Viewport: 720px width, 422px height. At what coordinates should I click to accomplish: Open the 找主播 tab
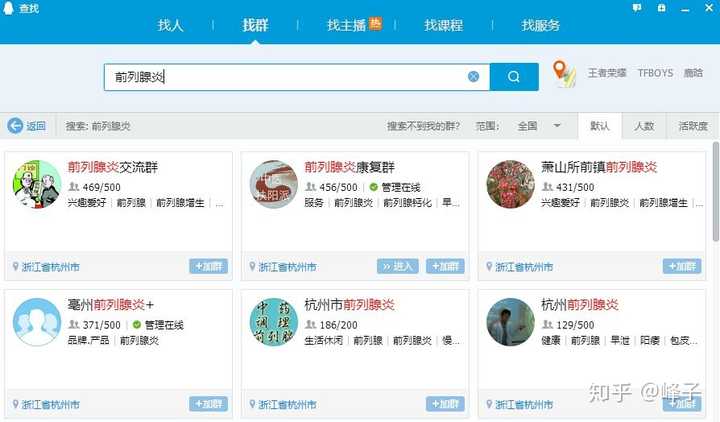347,25
